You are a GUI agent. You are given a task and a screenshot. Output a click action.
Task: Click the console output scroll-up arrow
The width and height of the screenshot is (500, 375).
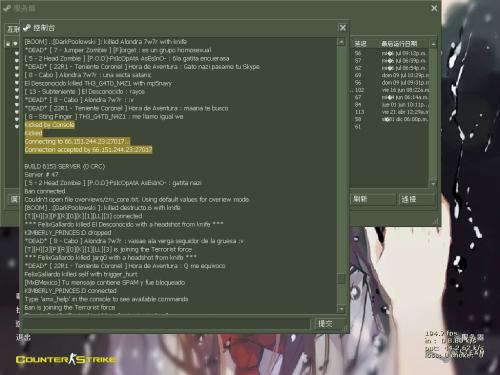tap(341, 42)
